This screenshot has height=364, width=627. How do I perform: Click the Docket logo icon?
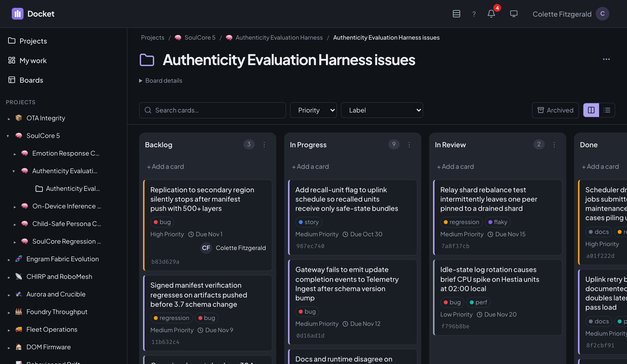(18, 14)
